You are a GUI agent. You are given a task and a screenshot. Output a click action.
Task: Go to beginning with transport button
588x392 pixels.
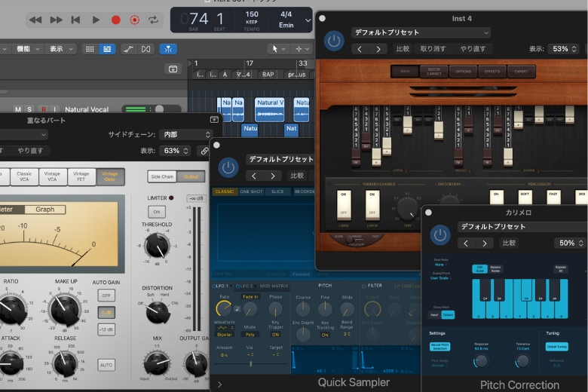tap(75, 20)
